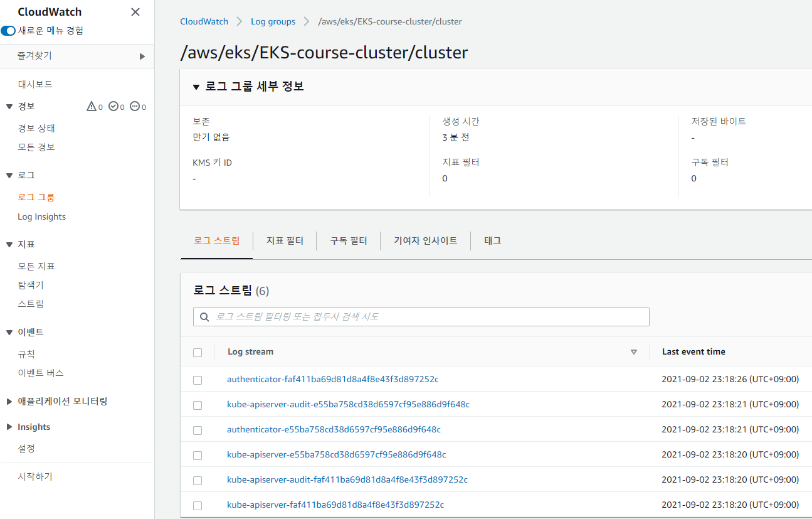
Task: Open 이벤트 버스 page
Action: click(41, 373)
